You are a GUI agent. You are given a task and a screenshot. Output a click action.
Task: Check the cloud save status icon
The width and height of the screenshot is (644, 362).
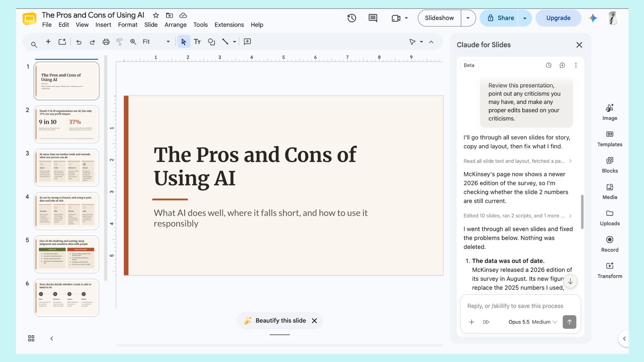[x=183, y=15]
